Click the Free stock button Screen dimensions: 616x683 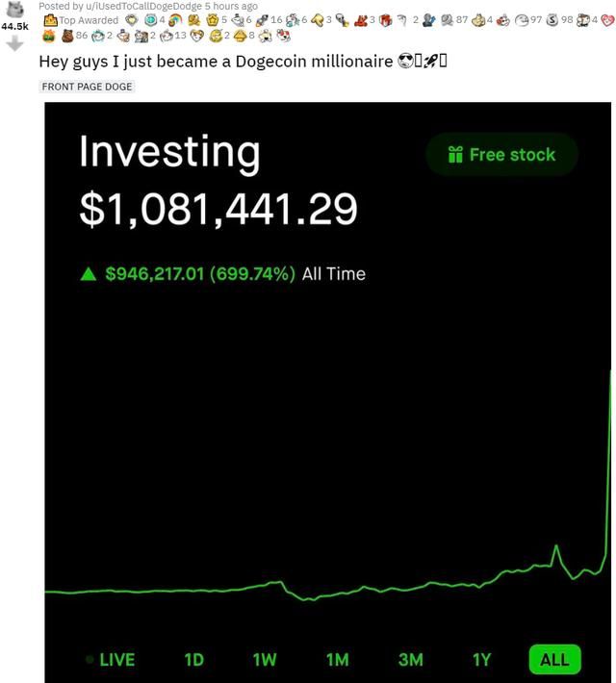[501, 155]
